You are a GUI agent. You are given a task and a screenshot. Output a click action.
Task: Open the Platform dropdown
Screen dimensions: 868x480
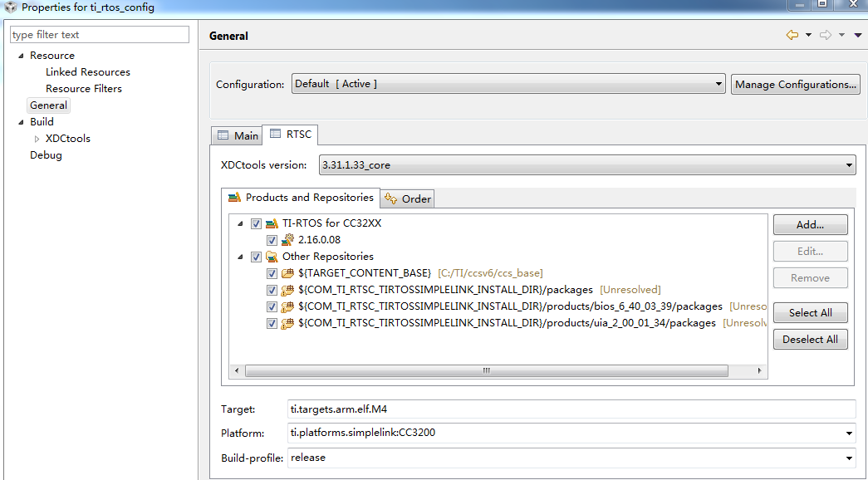pos(571,433)
